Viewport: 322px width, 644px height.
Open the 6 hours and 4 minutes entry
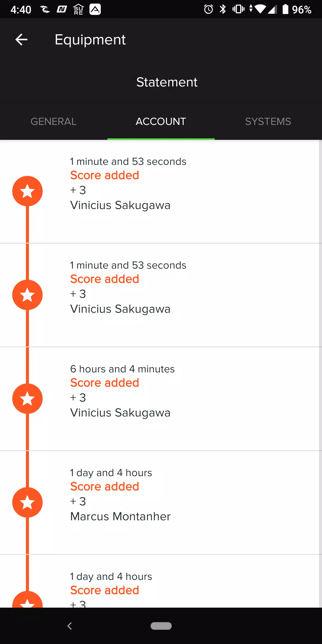tap(161, 399)
